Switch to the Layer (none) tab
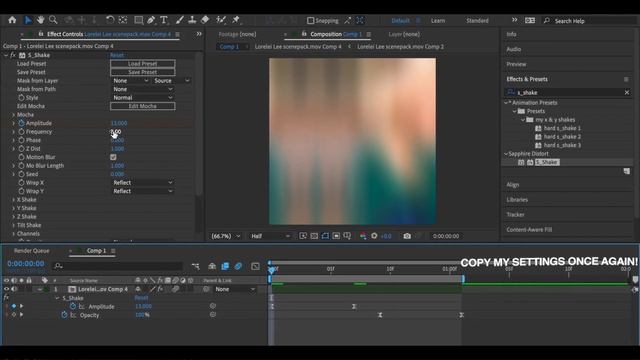This screenshot has height=360, width=640. pos(404,34)
